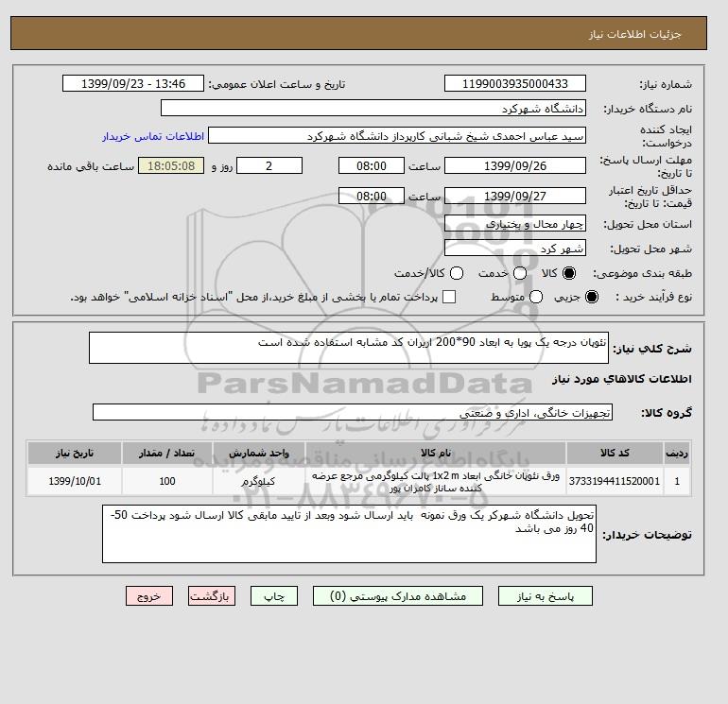The width and height of the screenshot is (728, 704).
Task: Click the خروج exit button
Action: [149, 596]
